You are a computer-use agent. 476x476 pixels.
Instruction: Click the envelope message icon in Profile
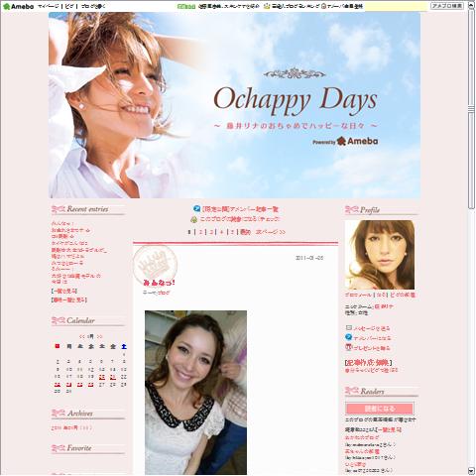[x=349, y=328]
